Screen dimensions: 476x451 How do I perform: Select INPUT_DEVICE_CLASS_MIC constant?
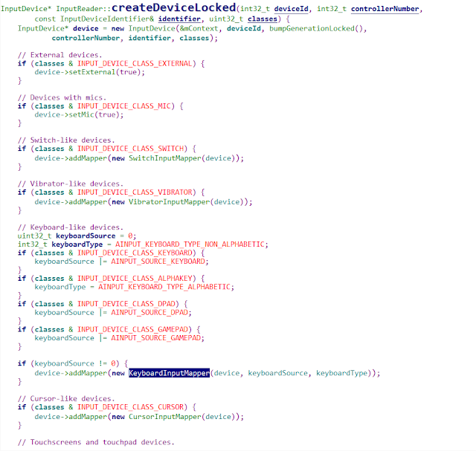(x=124, y=106)
